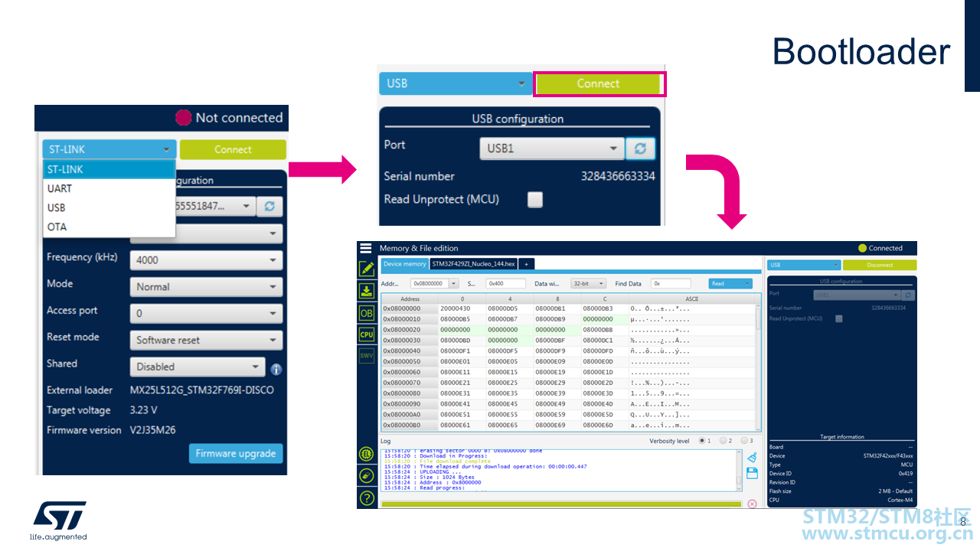Open the Erasing & Programming download icon
980x551 pixels.
coord(366,291)
